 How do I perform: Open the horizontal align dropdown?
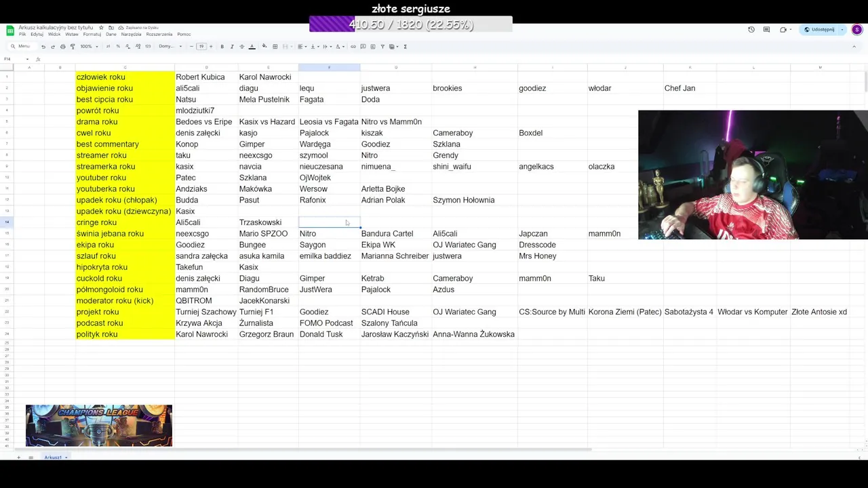pyautogui.click(x=301, y=46)
